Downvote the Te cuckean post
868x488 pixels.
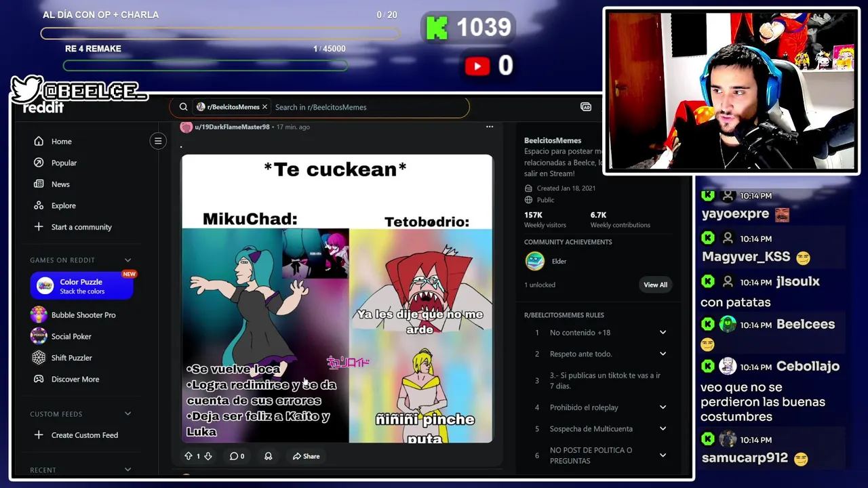pos(208,456)
